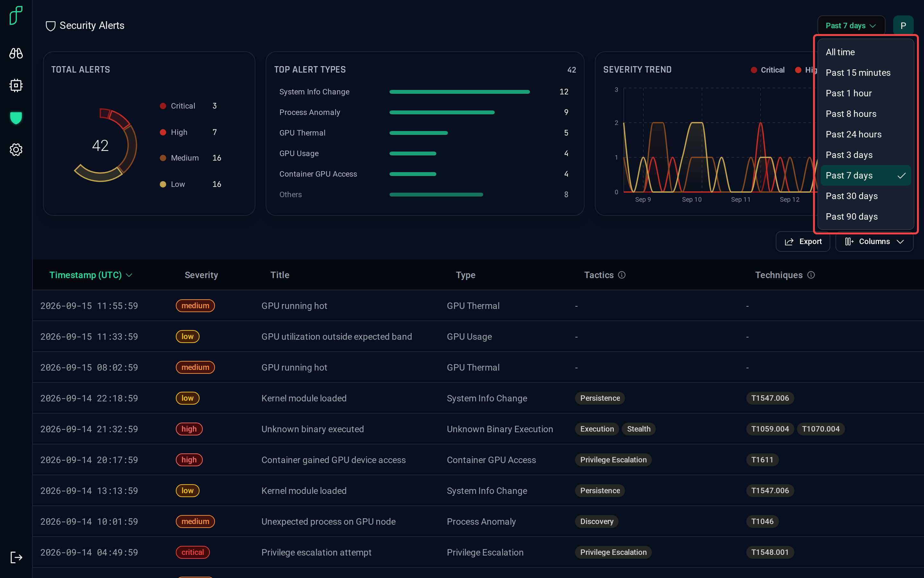Select Past 8 hours option
Viewport: 924px width, 578px height.
866,114
